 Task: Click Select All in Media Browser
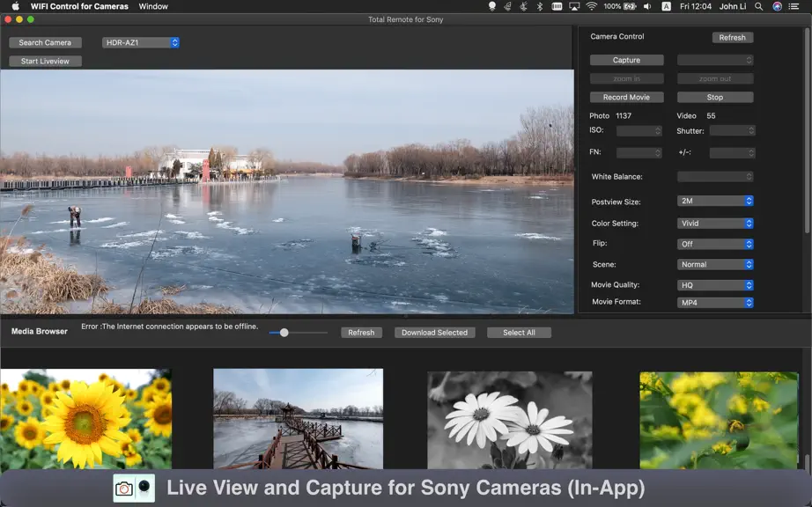[519, 333]
